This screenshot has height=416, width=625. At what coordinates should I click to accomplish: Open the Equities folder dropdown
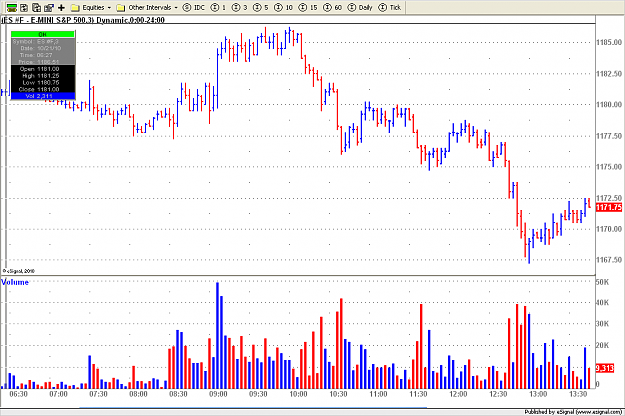pos(91,8)
